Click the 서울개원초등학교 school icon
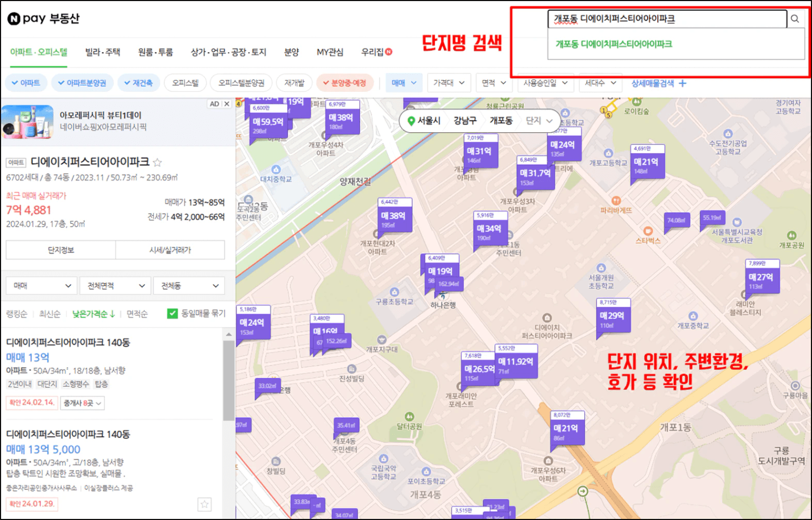The image size is (812, 520). [x=601, y=268]
